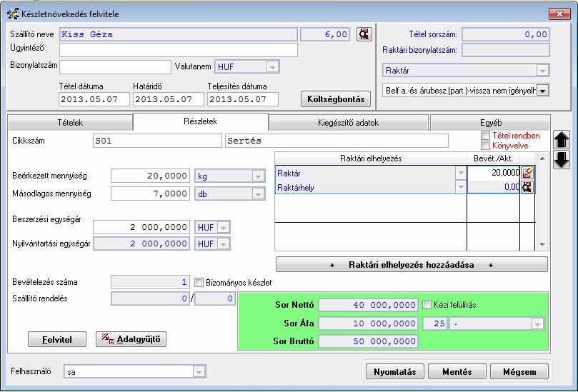Switch to the Tételek tab
The width and height of the screenshot is (578, 392).
click(70, 123)
